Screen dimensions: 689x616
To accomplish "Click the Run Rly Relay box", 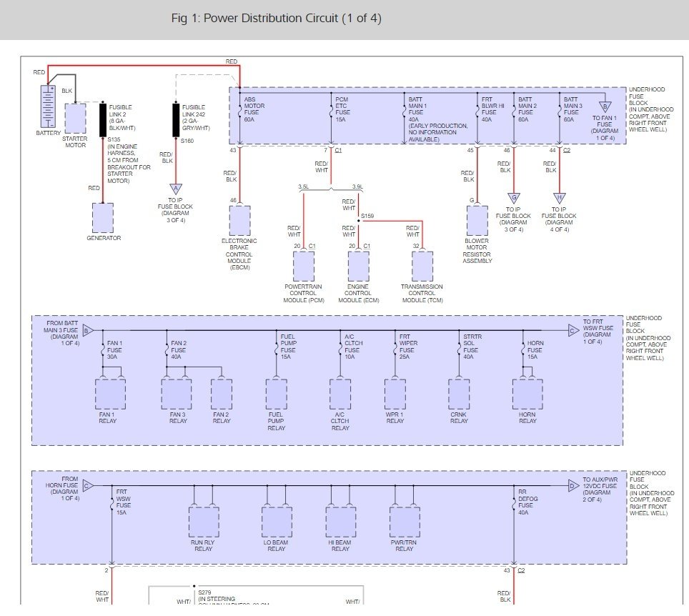I will [x=204, y=522].
